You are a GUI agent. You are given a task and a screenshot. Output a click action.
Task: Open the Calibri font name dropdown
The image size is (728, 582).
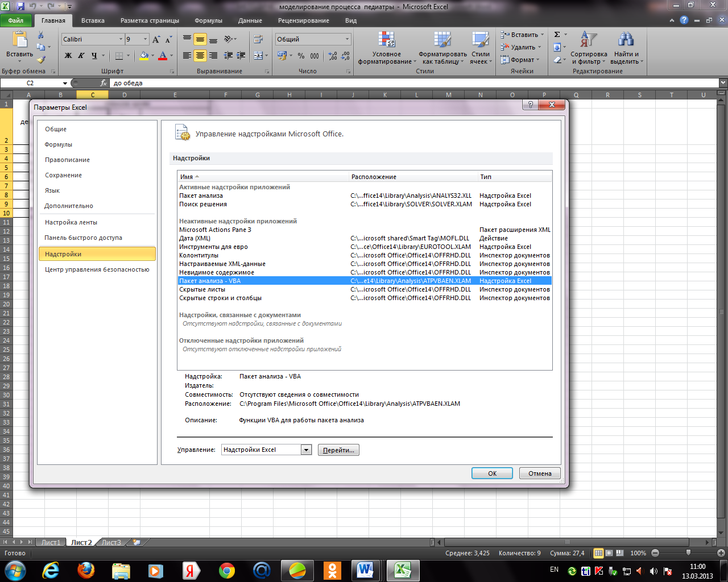(121, 39)
